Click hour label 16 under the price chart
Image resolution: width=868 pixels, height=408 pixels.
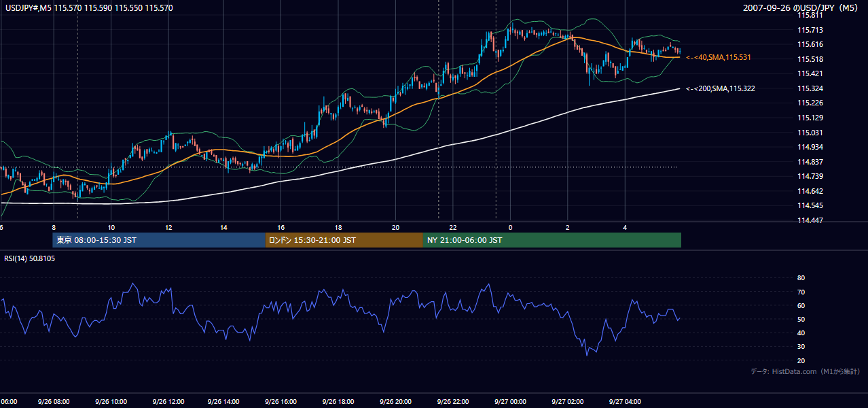(281, 227)
